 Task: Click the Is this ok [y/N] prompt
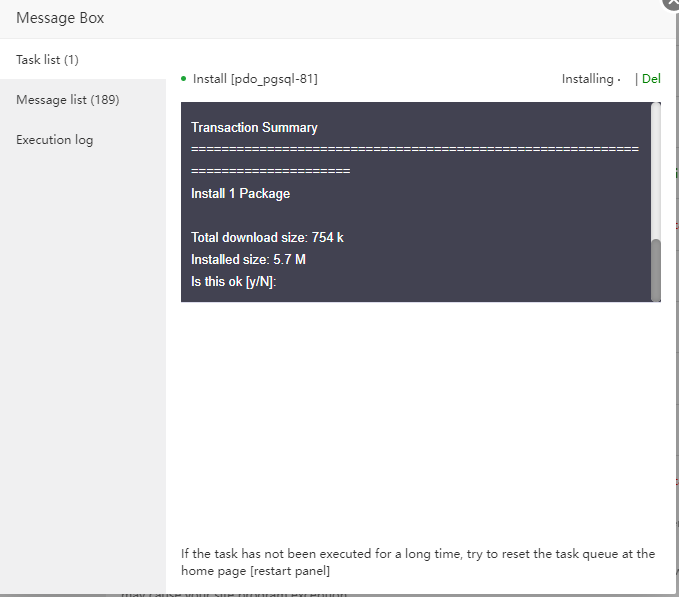[x=233, y=282]
